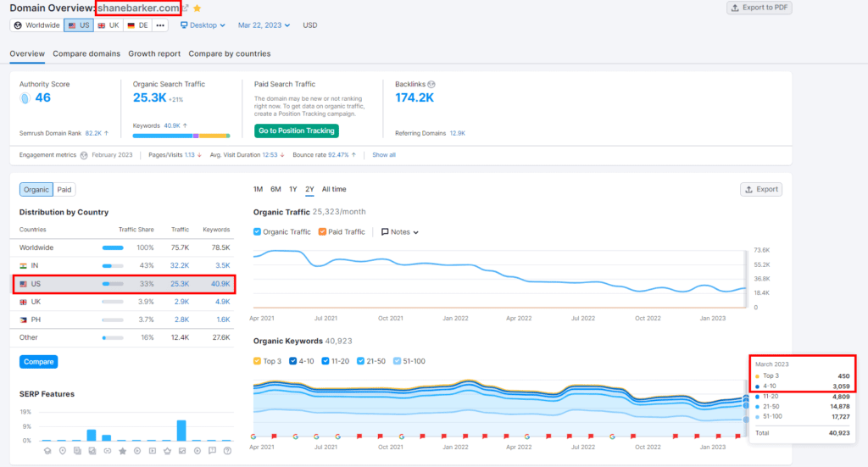Open the 25.3K organic search traffic value

coord(149,98)
